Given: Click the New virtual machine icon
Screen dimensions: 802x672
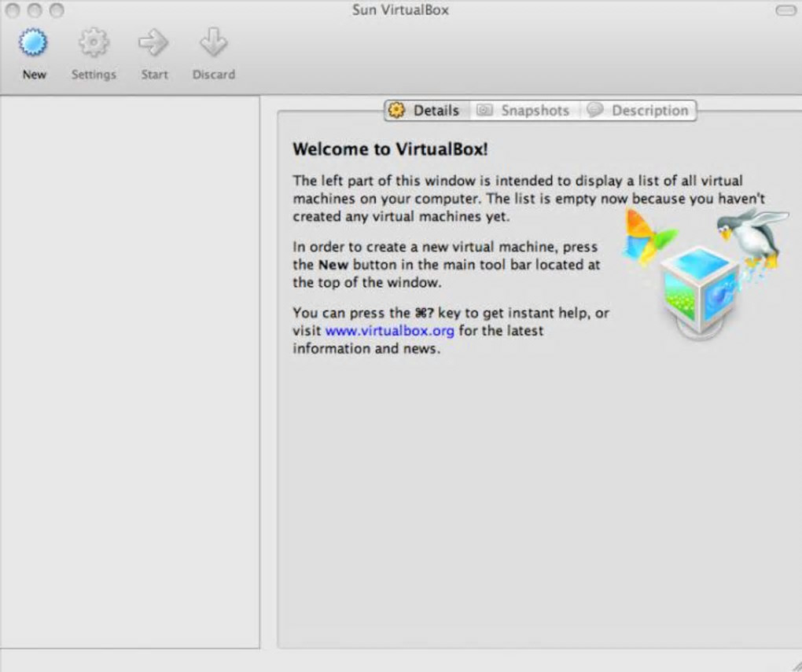Looking at the screenshot, I should click(33, 42).
